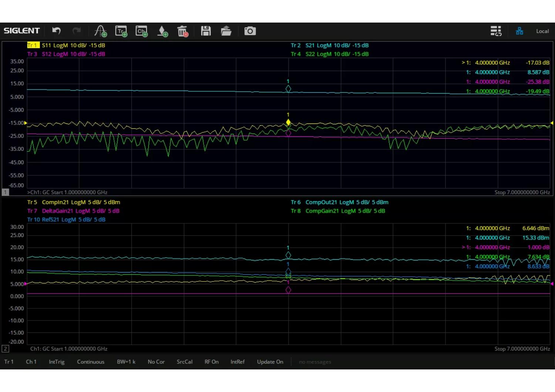555x392 pixels.
Task: Click the trash delete icon
Action: coord(182,31)
